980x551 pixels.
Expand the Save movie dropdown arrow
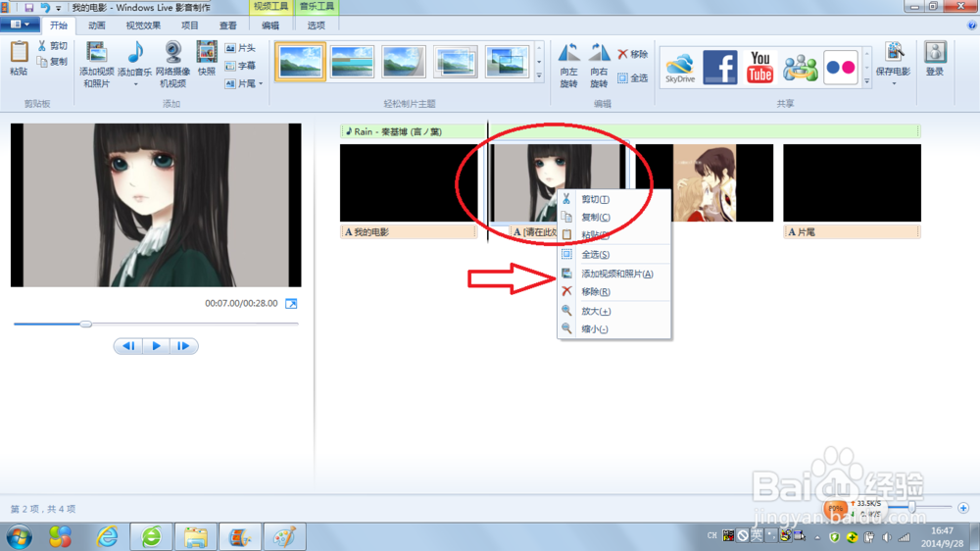(x=895, y=83)
